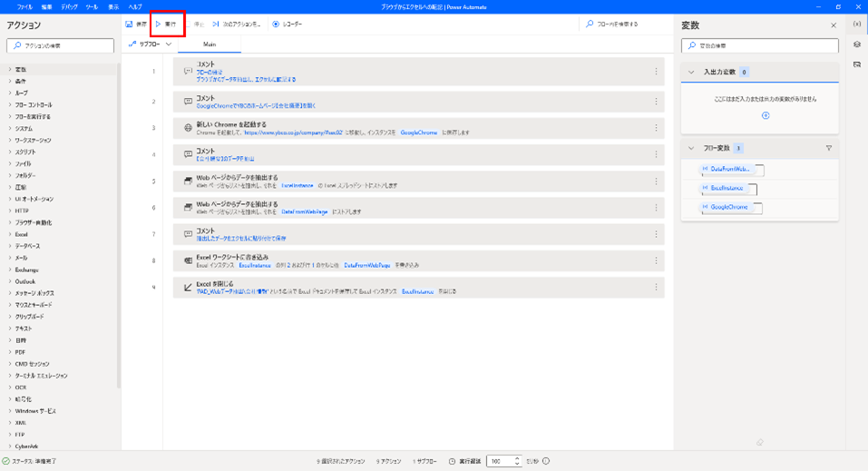
Task: Click icon of step 6 web extract action
Action: click(188, 207)
